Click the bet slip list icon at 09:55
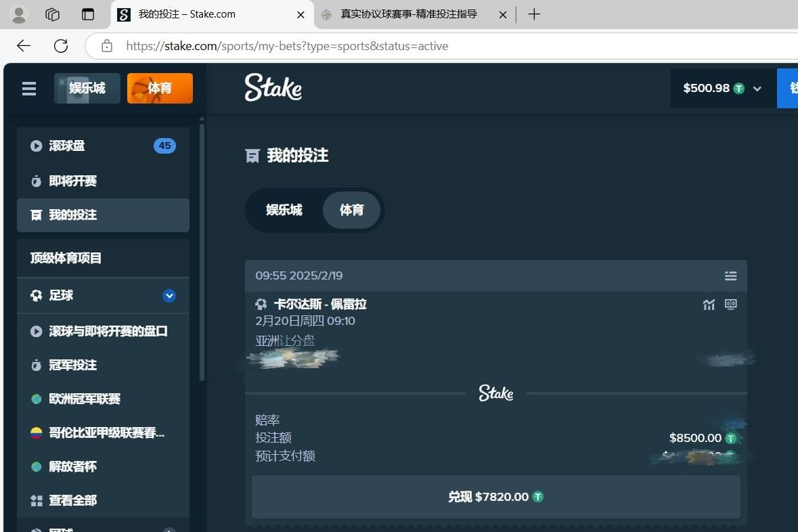The width and height of the screenshot is (798, 532). [x=730, y=276]
